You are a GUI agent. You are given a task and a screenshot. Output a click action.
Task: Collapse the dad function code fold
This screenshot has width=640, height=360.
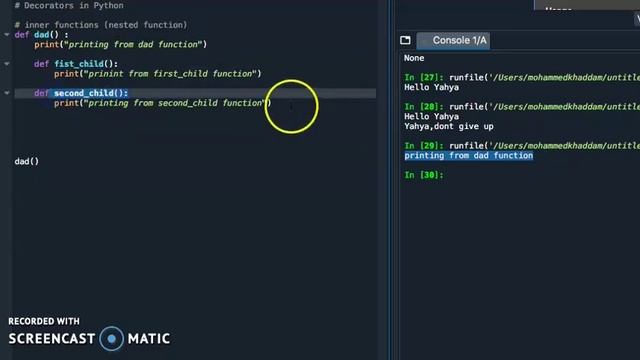(x=7, y=35)
